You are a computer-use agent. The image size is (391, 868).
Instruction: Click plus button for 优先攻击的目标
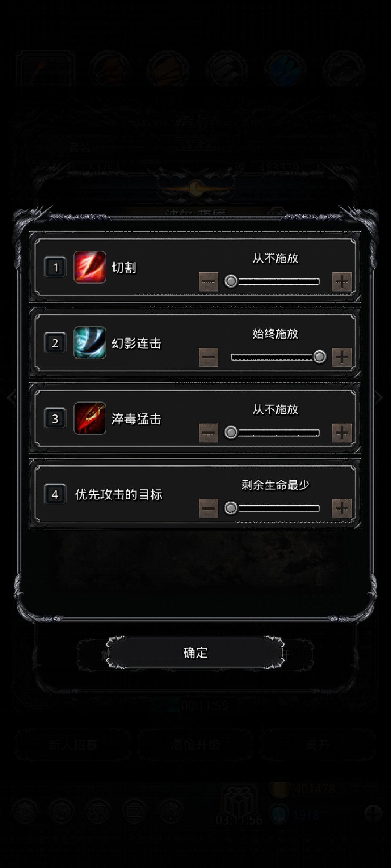pyautogui.click(x=342, y=509)
